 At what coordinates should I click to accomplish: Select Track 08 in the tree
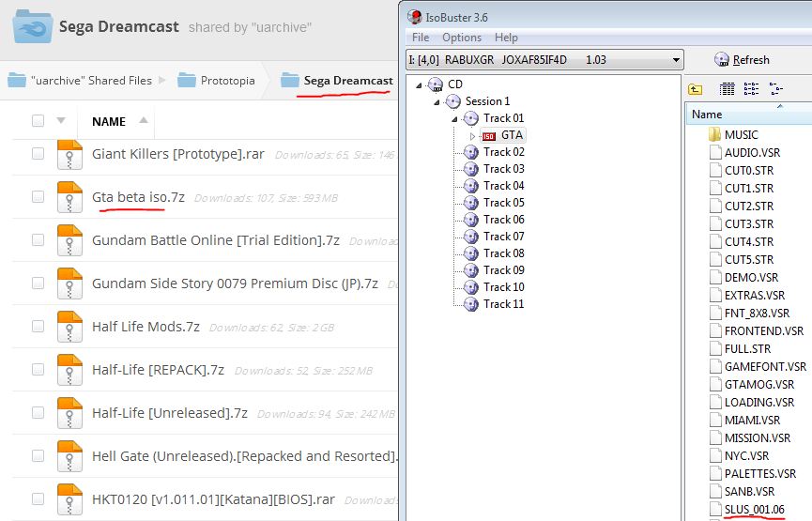[x=503, y=253]
